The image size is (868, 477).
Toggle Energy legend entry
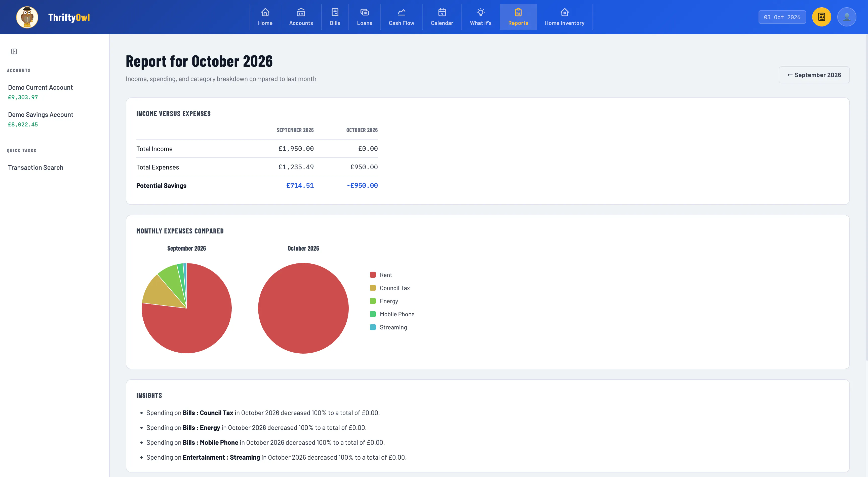[384, 301]
